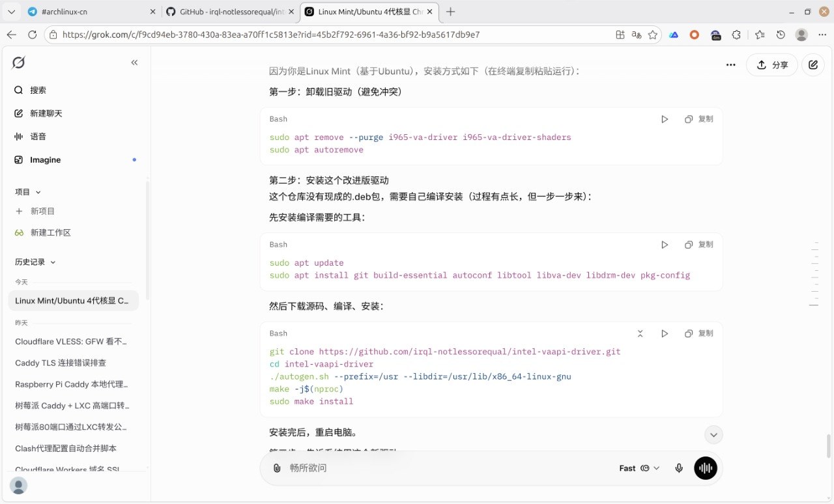
Task: Collapse the git clone code block
Action: tap(640, 333)
